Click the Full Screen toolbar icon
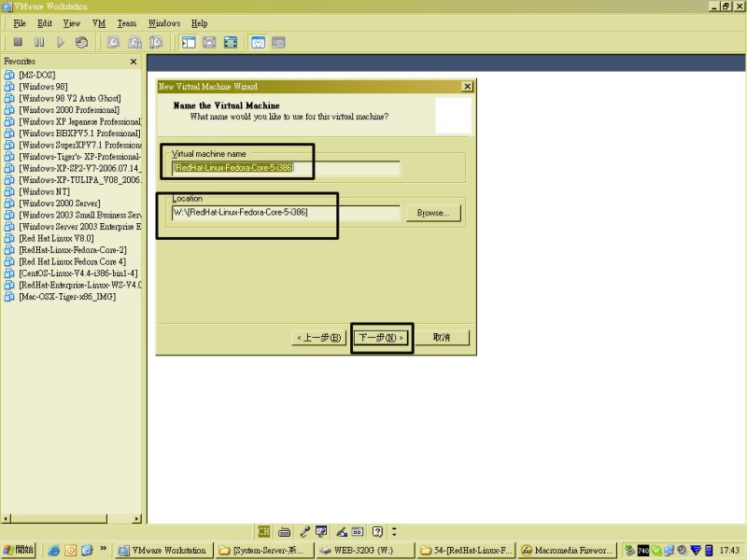This screenshot has width=747, height=560. 231,42
